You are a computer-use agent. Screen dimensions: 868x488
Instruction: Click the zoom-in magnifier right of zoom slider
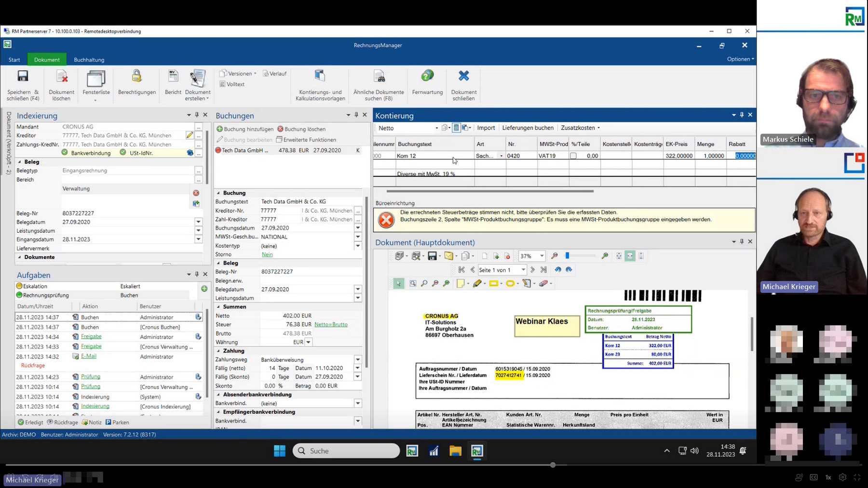605,256
